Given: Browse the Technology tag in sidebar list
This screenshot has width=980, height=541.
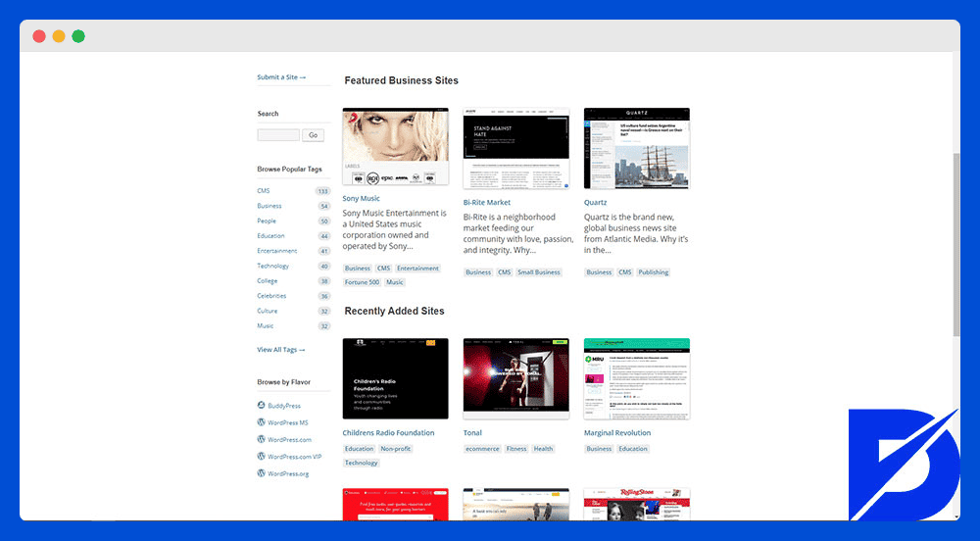Looking at the screenshot, I should click(x=273, y=266).
